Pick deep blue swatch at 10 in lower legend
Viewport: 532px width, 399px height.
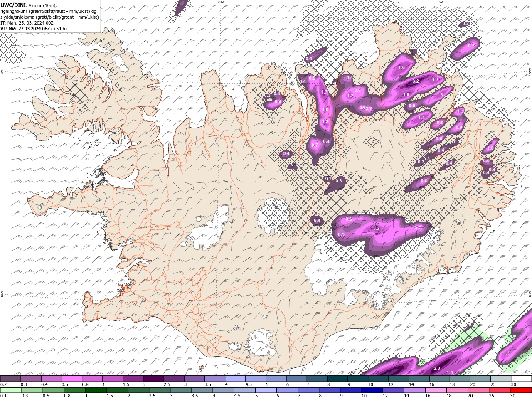372,390
